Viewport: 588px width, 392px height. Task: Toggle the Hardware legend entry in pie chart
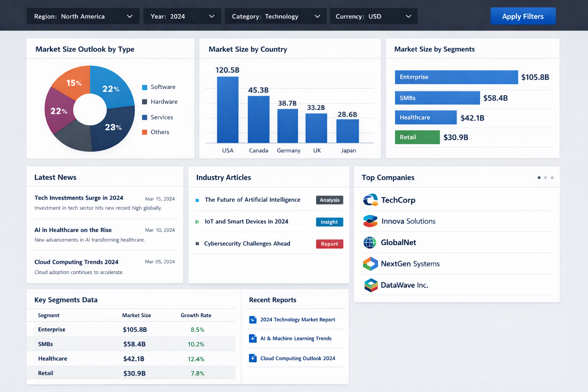click(x=159, y=102)
